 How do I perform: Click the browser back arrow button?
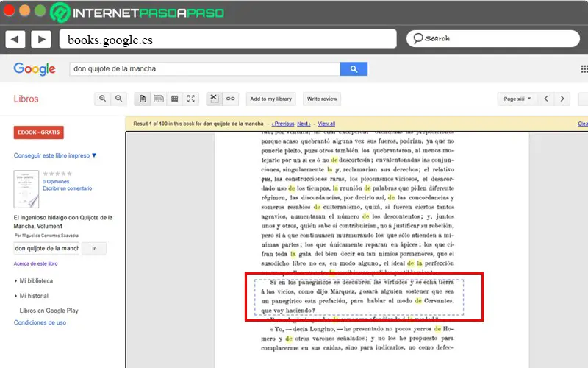pyautogui.click(x=15, y=39)
